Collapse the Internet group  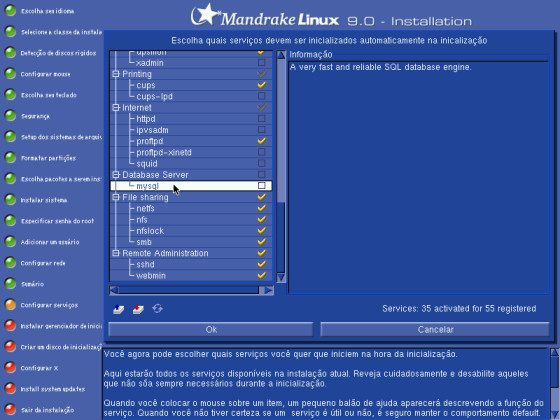coord(116,108)
